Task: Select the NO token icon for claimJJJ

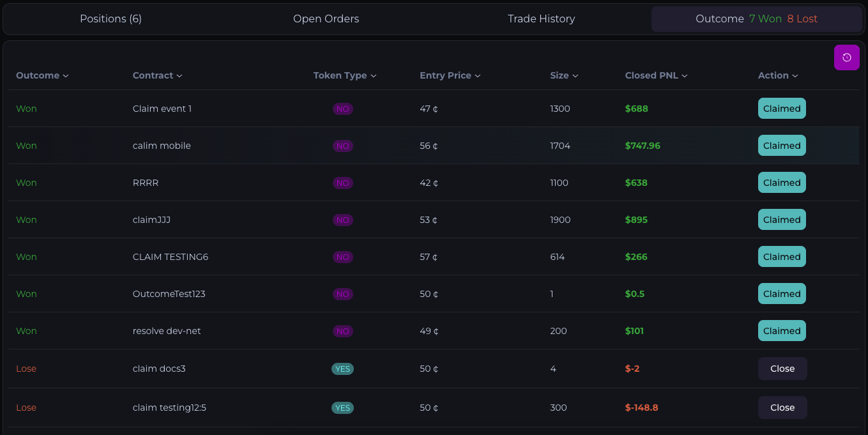Action: [343, 220]
